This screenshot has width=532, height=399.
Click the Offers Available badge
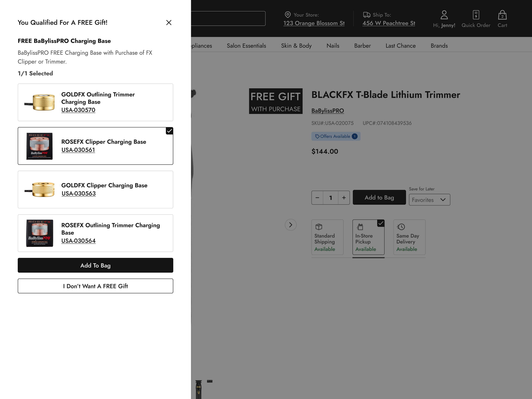point(336,136)
